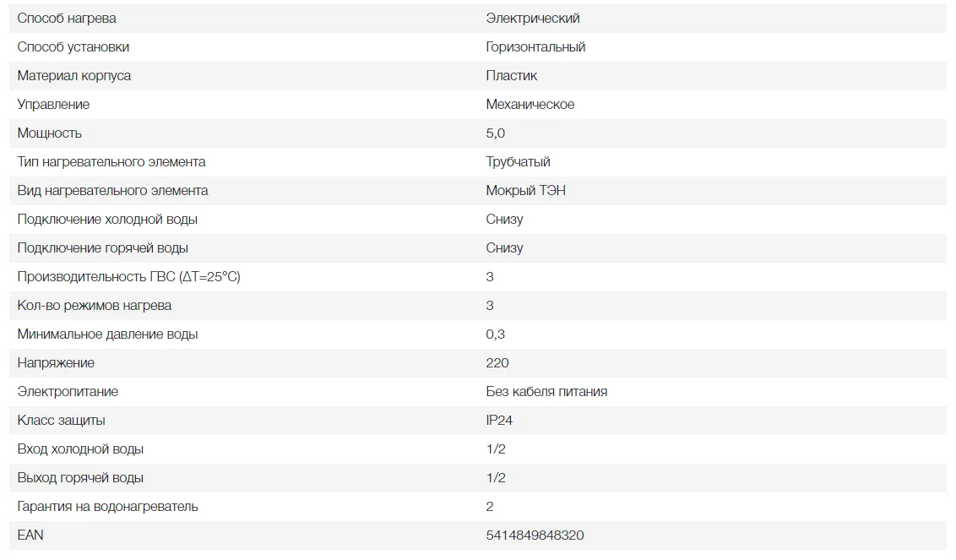Select the "Без кабеля питания" value
The height and width of the screenshot is (560, 956).
[x=546, y=392]
